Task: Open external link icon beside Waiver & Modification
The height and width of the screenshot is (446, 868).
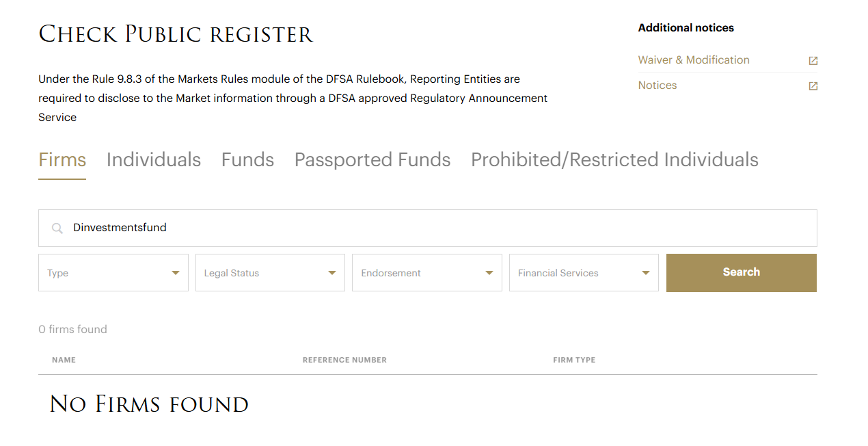Action: [x=813, y=61]
